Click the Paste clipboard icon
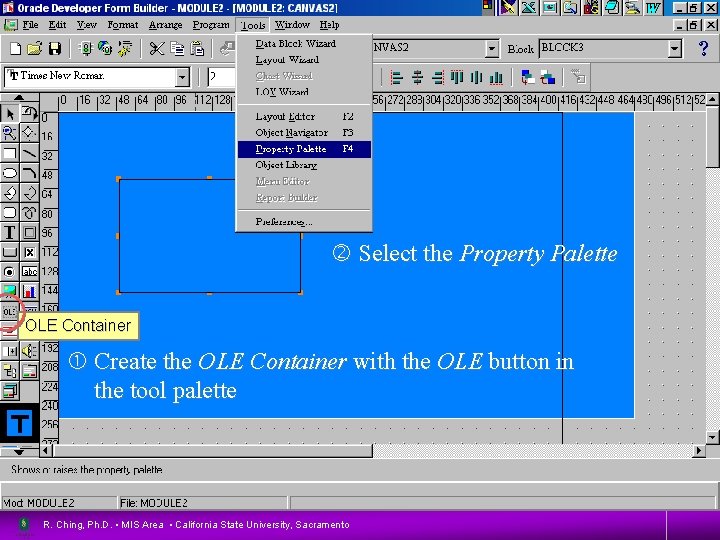 [x=197, y=48]
